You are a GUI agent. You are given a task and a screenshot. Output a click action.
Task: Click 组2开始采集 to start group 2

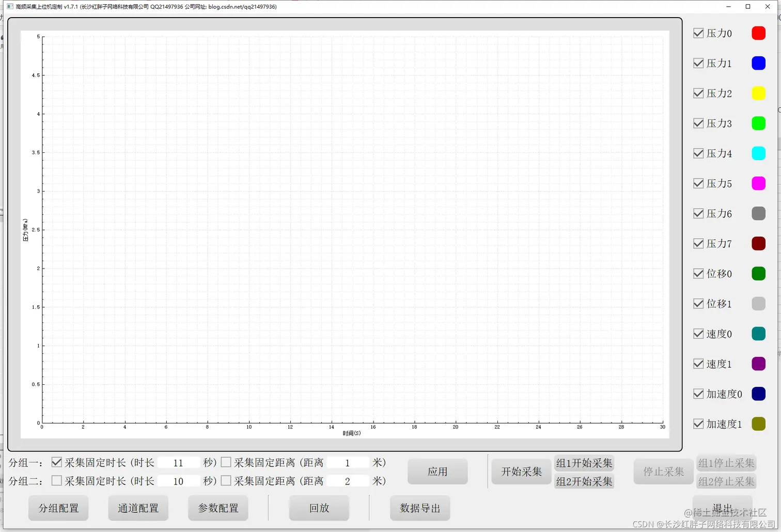pyautogui.click(x=584, y=481)
